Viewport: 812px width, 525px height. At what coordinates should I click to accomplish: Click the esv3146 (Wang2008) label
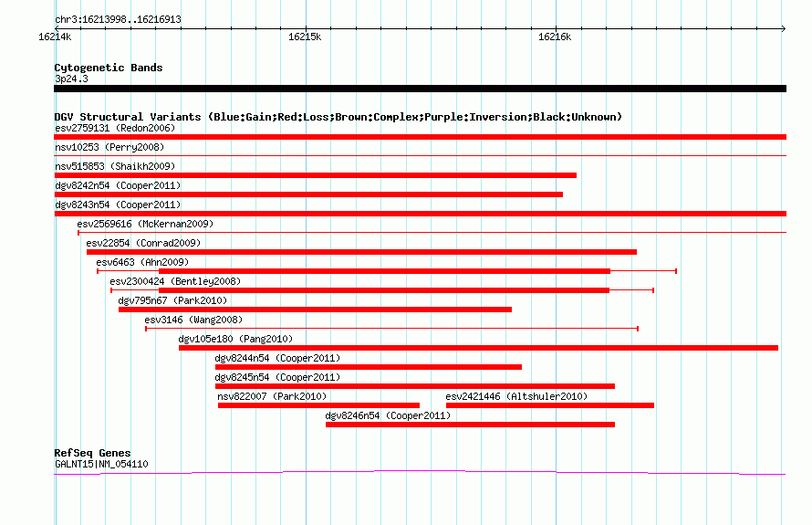pos(193,320)
